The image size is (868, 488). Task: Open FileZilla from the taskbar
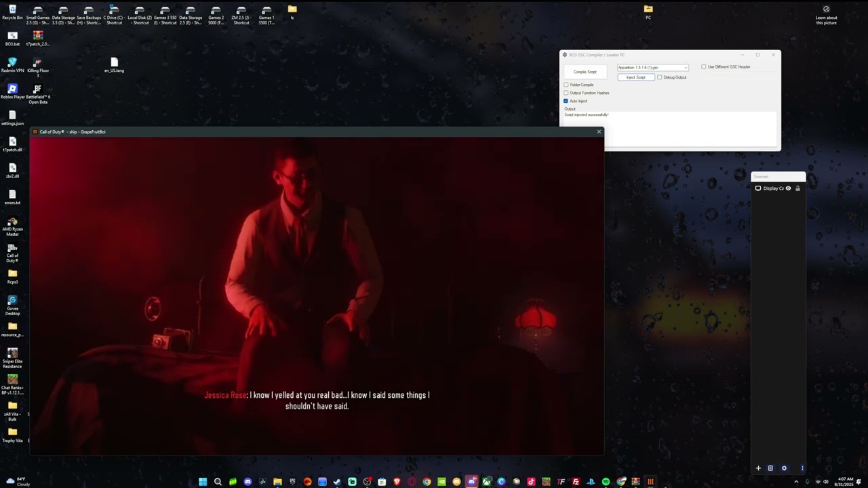tap(576, 482)
